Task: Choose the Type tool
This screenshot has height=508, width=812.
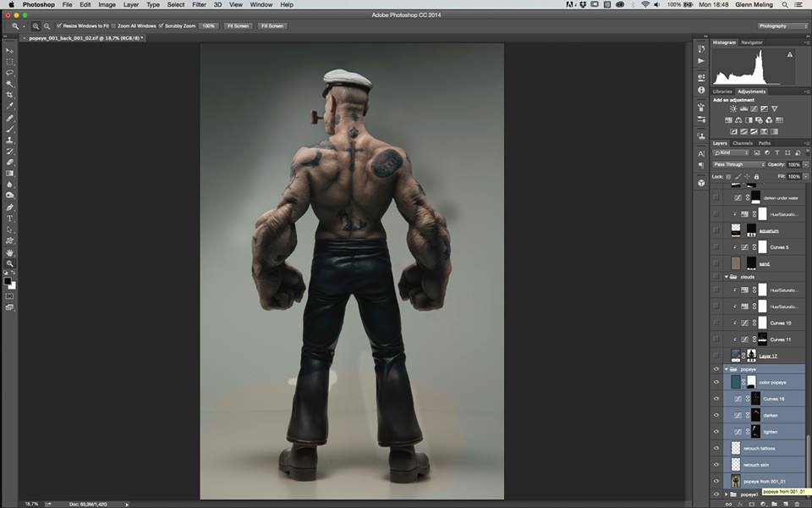Action: coord(10,218)
